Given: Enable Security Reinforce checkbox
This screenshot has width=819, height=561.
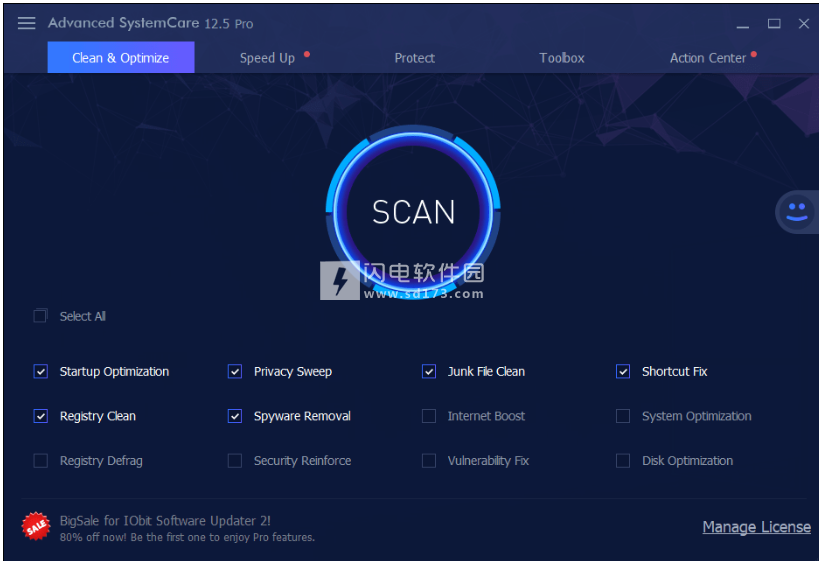Looking at the screenshot, I should [235, 461].
